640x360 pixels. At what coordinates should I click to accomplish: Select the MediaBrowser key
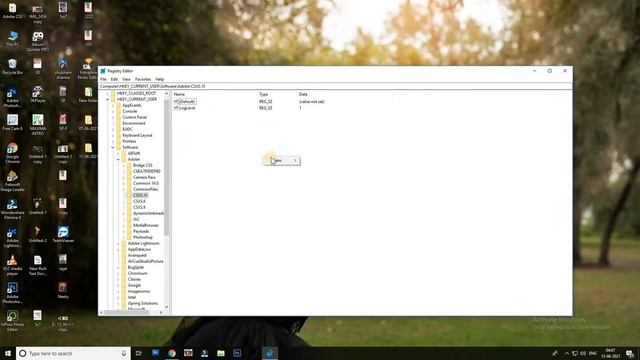146,225
